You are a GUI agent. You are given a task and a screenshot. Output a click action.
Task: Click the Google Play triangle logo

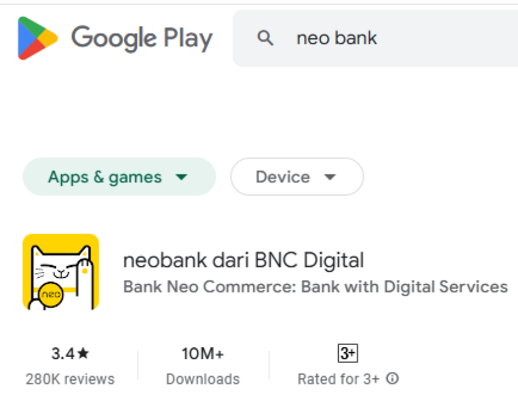click(x=37, y=39)
